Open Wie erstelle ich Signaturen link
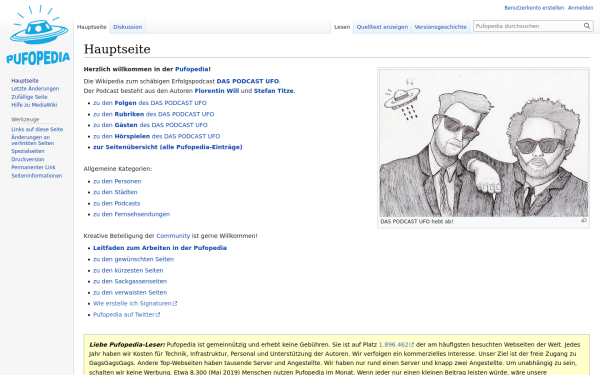 [x=135, y=303]
